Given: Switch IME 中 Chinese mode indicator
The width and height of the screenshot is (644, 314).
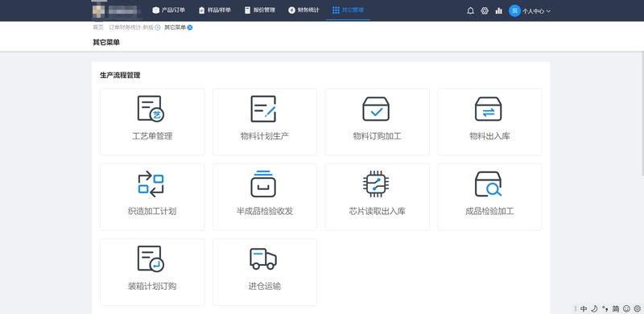Looking at the screenshot, I should 584,308.
